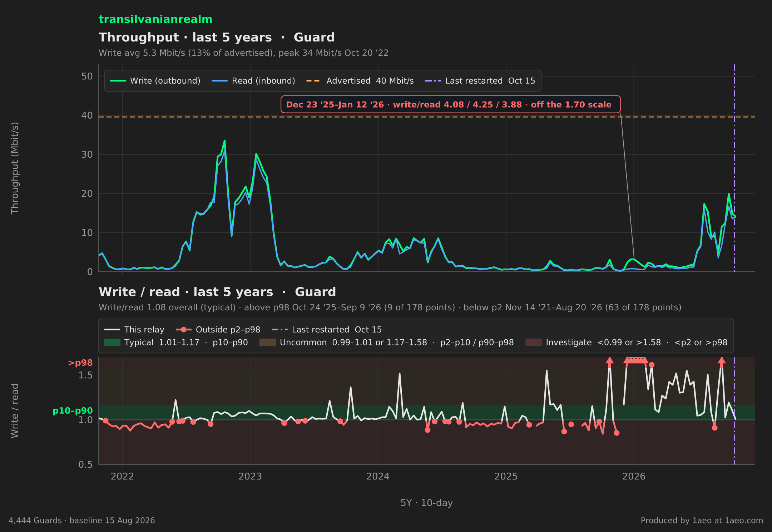Click the Throughput (Mbit/s) y-axis label
Image resolution: width=772 pixels, height=532 pixels.
15,168
